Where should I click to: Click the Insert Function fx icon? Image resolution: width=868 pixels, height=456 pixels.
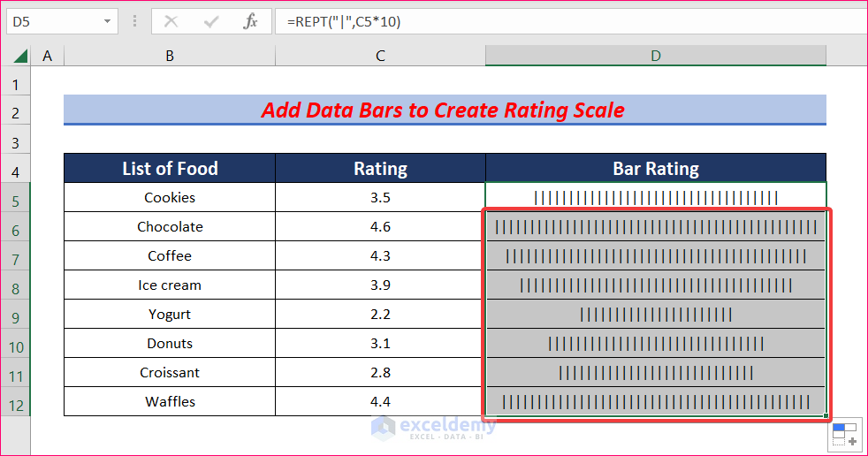click(x=251, y=21)
